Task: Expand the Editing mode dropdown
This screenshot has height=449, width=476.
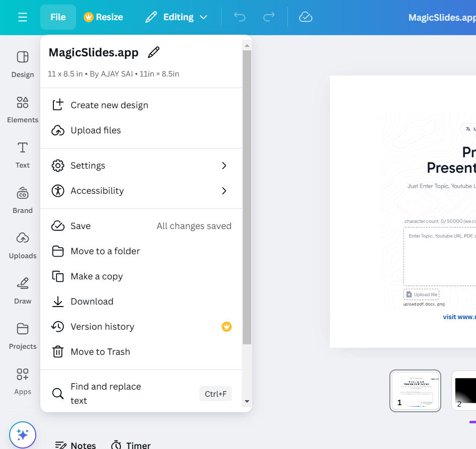Action: pos(176,17)
